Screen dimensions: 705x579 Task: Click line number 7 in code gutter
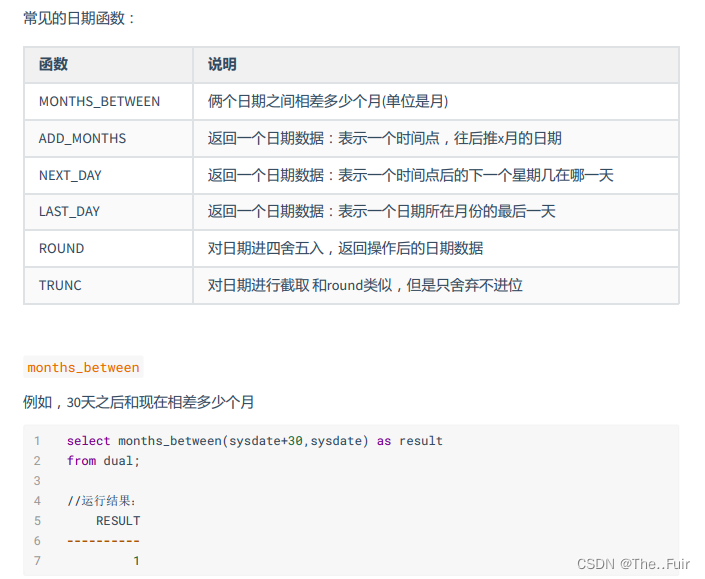pyautogui.click(x=37, y=561)
